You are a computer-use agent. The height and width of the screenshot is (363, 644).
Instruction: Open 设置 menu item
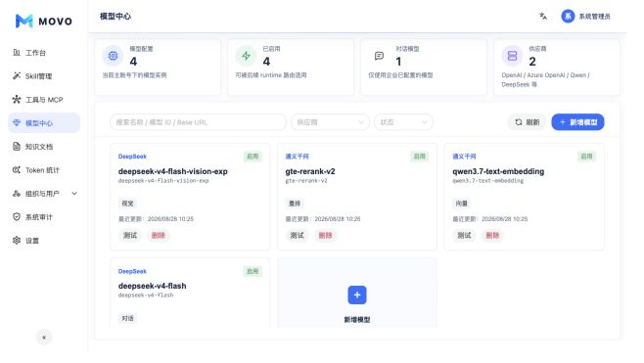pyautogui.click(x=44, y=241)
